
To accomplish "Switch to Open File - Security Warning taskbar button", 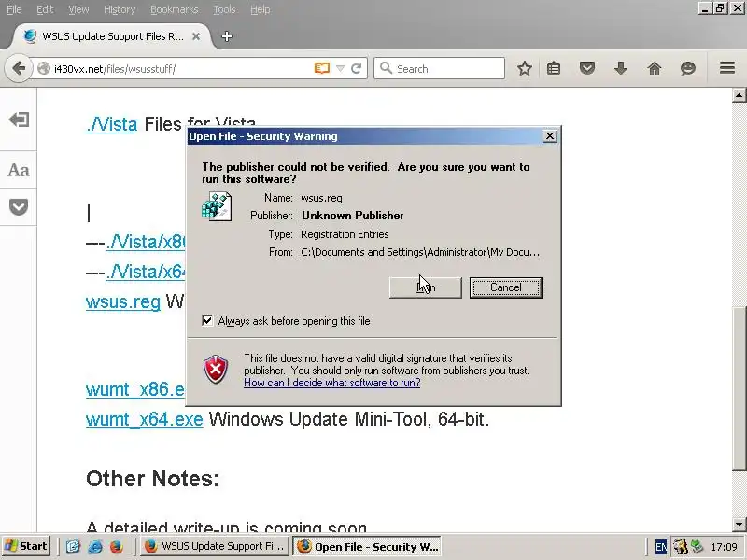I will (x=367, y=546).
